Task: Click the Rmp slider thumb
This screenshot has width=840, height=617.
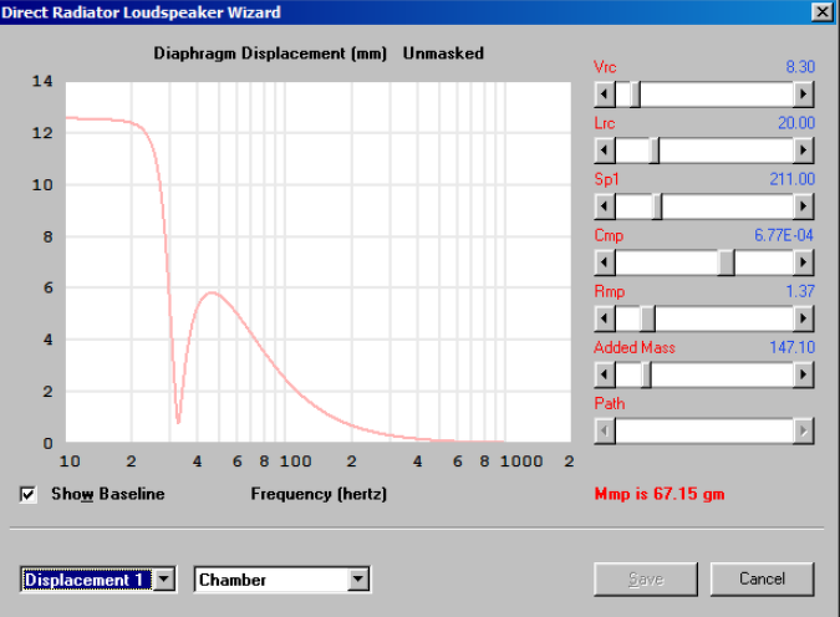Action: pos(647,318)
